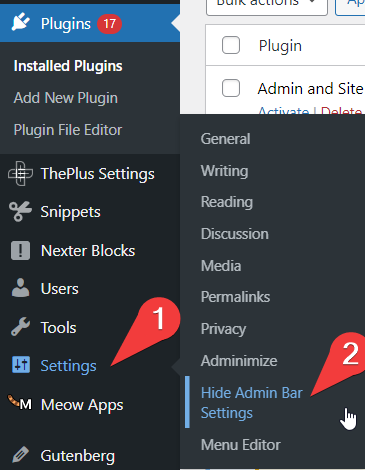The width and height of the screenshot is (365, 470).
Task: Click the red 17 updates badge
Action: click(x=109, y=24)
